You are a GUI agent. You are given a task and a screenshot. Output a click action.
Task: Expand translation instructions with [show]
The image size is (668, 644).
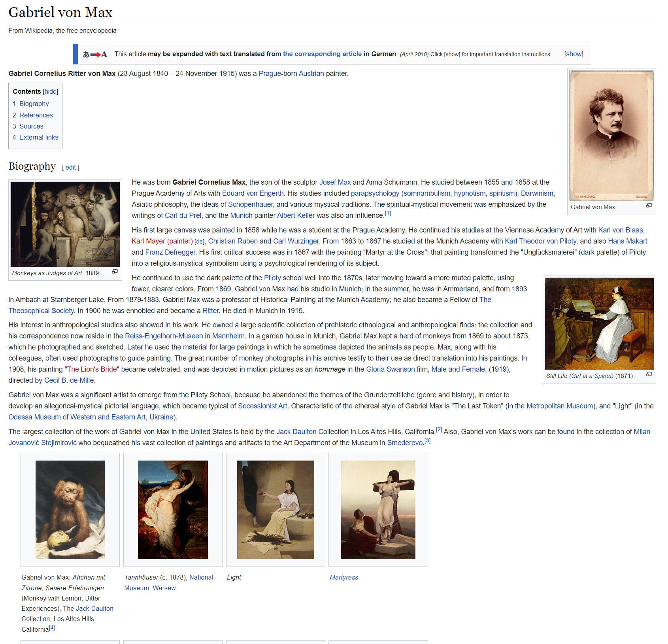[x=574, y=54]
